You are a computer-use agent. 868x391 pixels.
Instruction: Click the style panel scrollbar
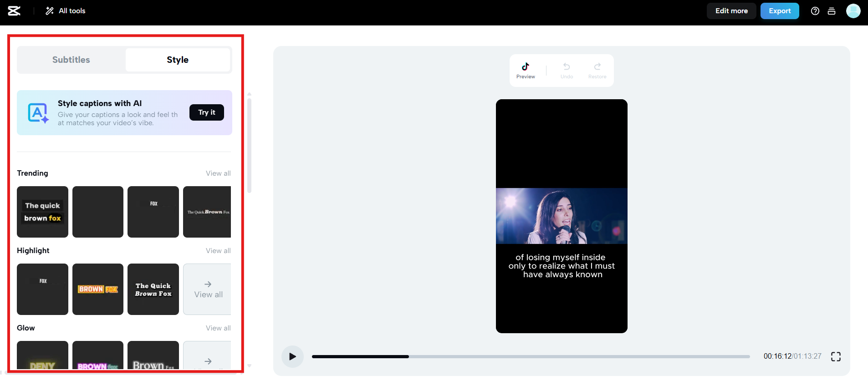pyautogui.click(x=249, y=146)
